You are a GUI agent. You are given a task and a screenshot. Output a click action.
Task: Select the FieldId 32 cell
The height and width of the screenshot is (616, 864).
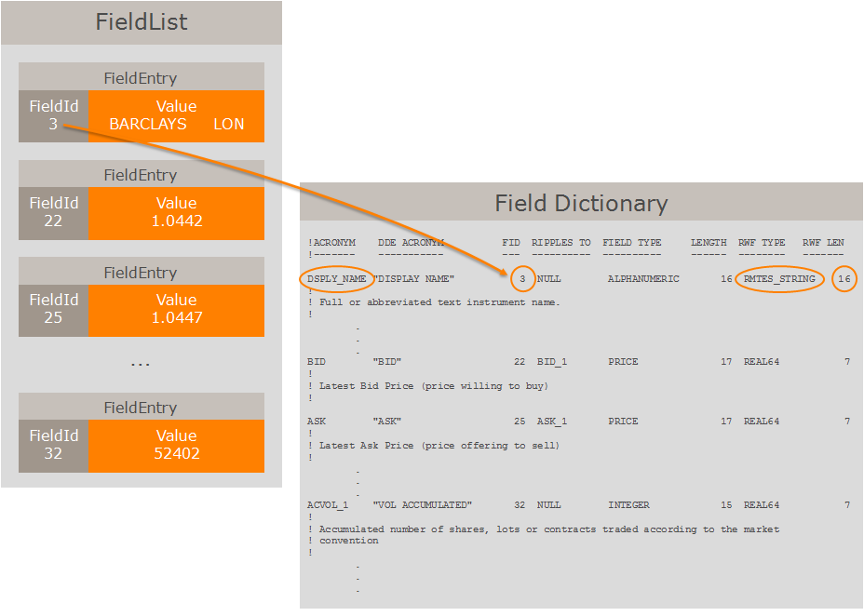(x=53, y=446)
